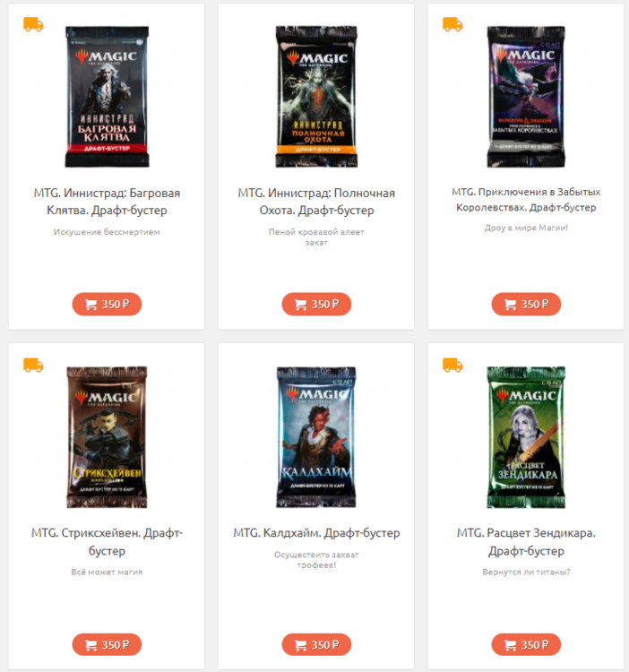
Task: Open Расцвет Зендикара booster pack image
Action: [526, 437]
